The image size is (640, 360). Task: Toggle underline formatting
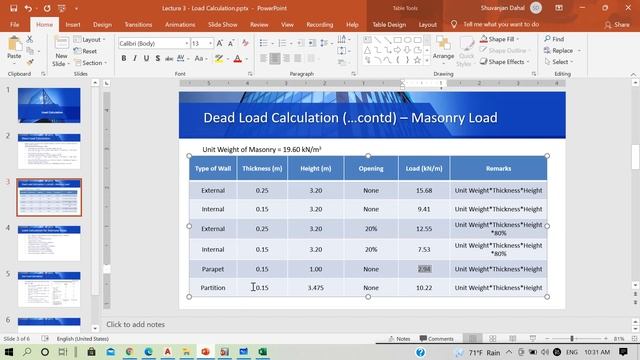[x=146, y=59]
